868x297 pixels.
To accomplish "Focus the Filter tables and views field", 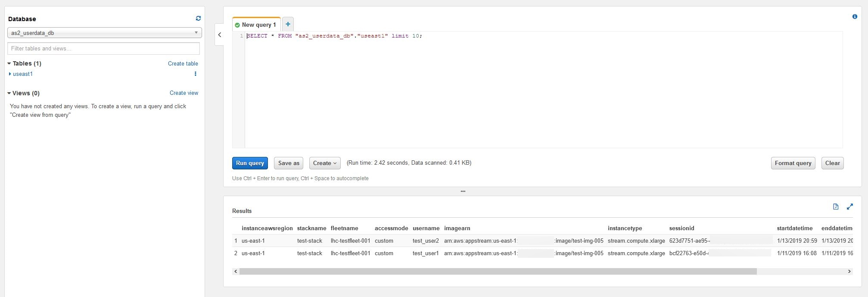I will [x=103, y=48].
